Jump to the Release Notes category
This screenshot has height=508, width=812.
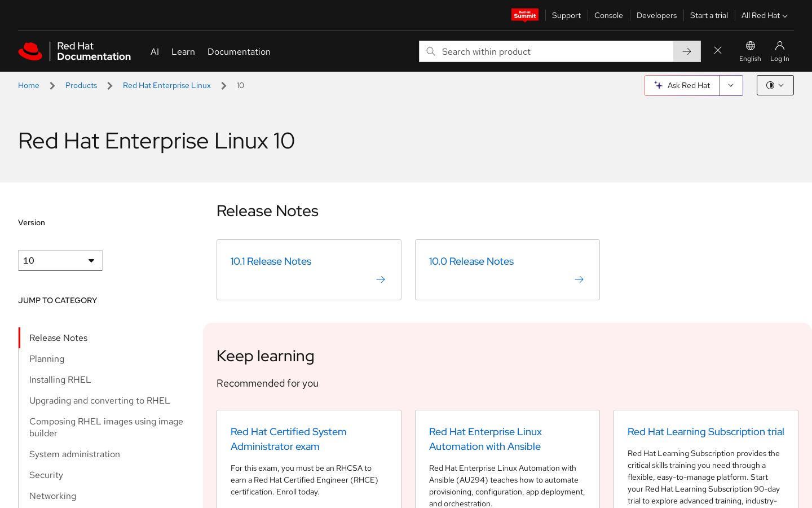click(59, 338)
